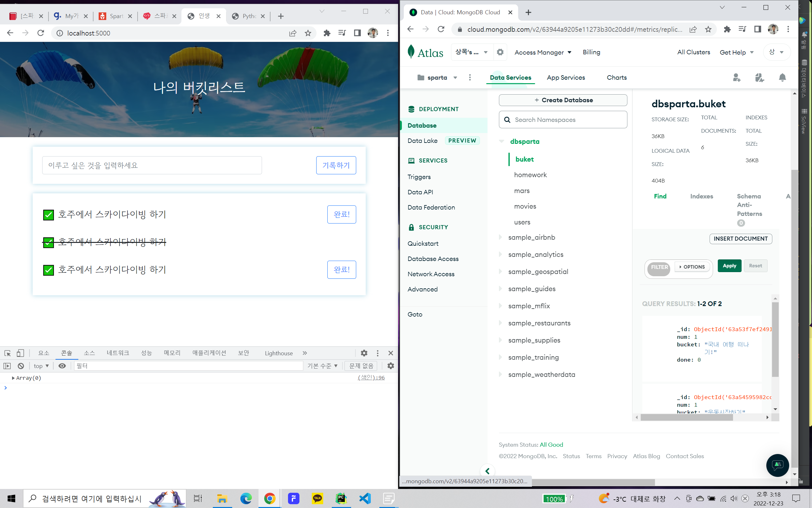This screenshot has width=812, height=508.
Task: Open the sparta project dropdown
Action: tap(437, 77)
